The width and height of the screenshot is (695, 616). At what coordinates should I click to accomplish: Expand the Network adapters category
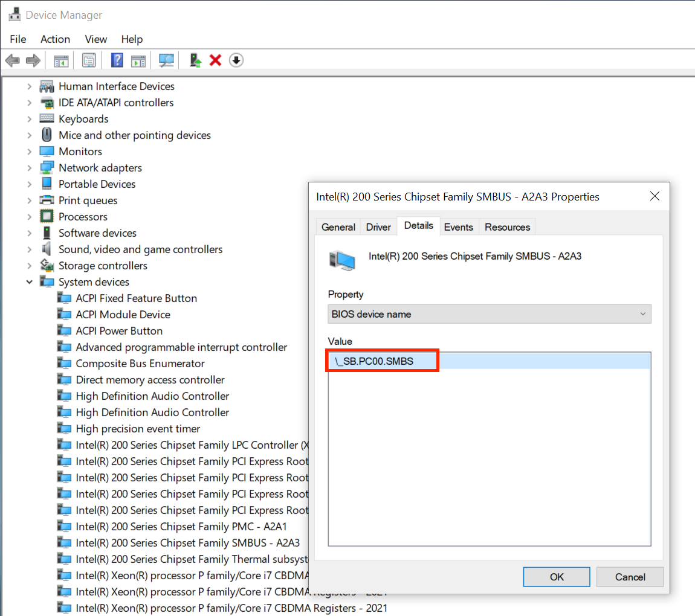click(x=29, y=168)
